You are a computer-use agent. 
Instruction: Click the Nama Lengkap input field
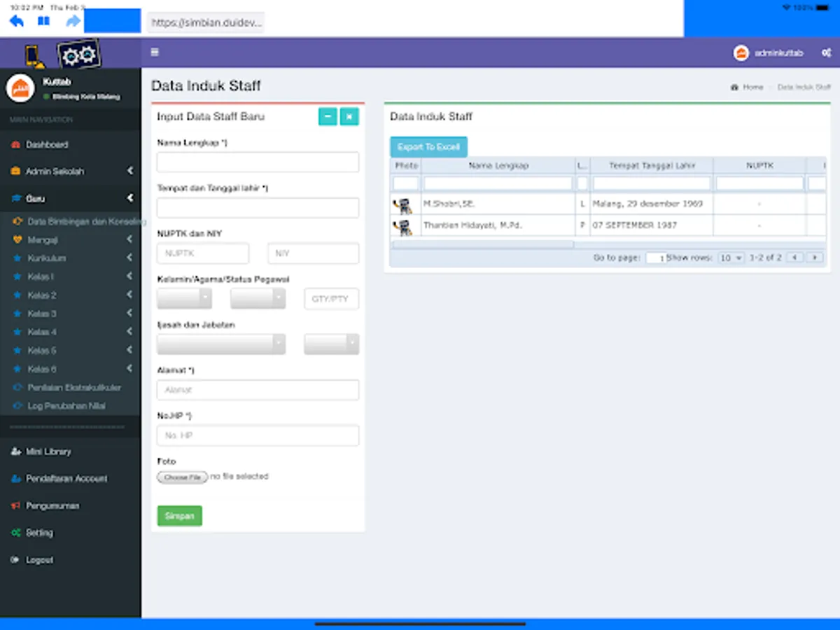[x=258, y=162]
